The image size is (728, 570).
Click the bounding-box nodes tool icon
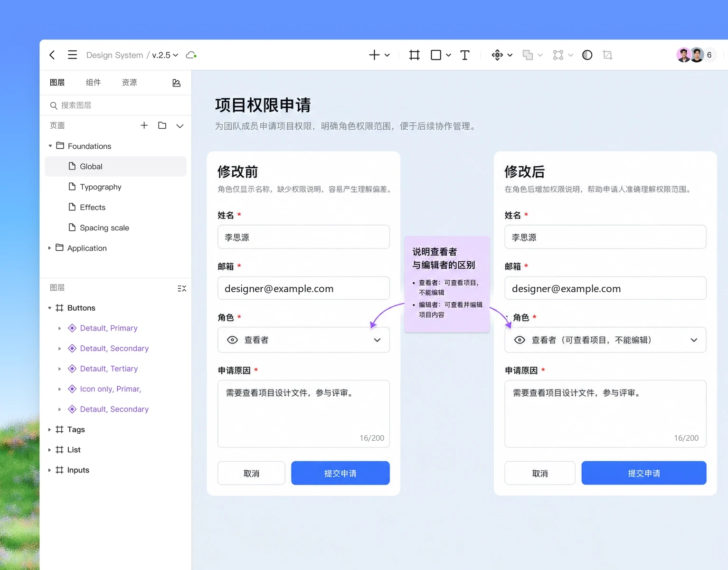[558, 55]
